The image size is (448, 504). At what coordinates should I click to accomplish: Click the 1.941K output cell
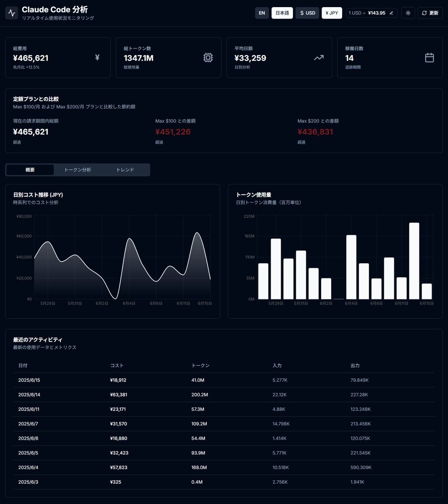358,482
